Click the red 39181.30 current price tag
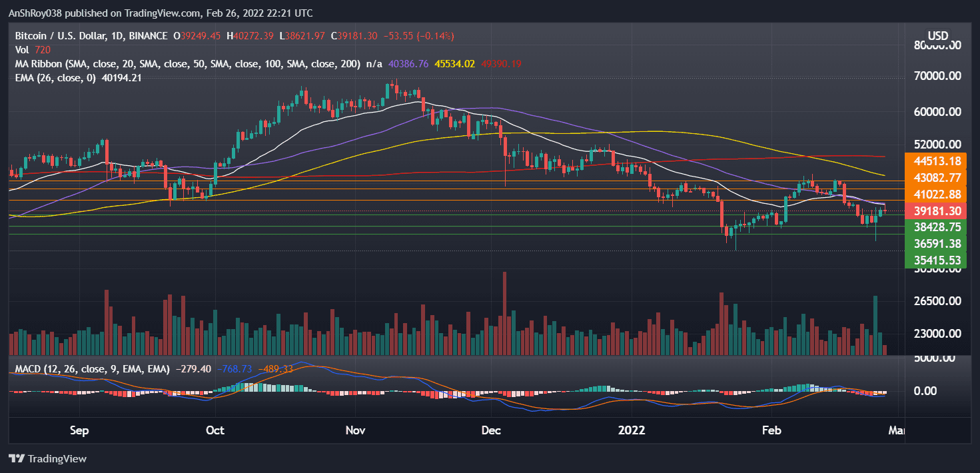 [x=936, y=211]
